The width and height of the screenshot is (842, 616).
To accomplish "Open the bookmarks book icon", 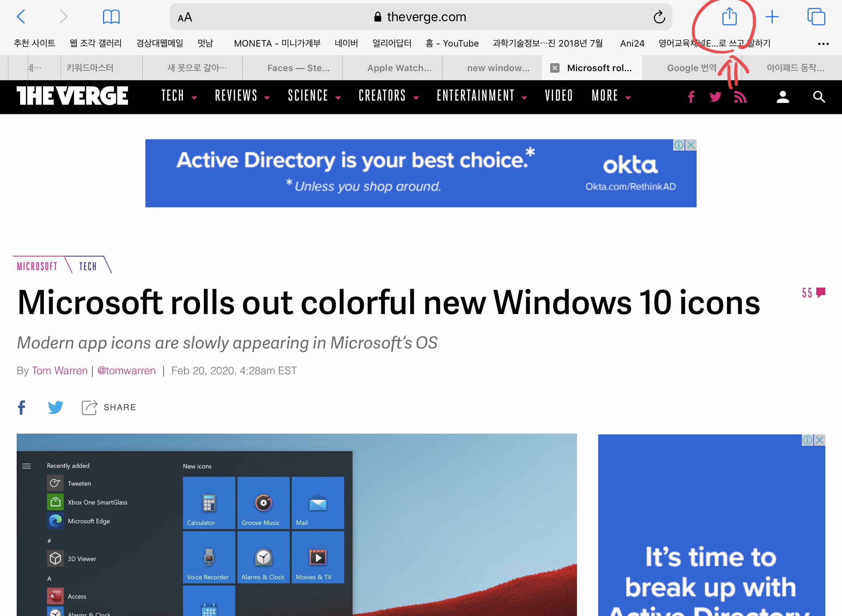I will click(x=111, y=17).
